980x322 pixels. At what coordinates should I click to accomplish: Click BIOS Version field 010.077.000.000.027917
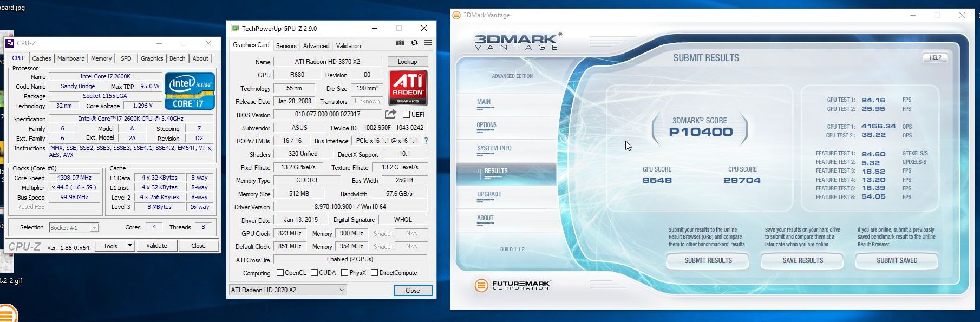328,114
